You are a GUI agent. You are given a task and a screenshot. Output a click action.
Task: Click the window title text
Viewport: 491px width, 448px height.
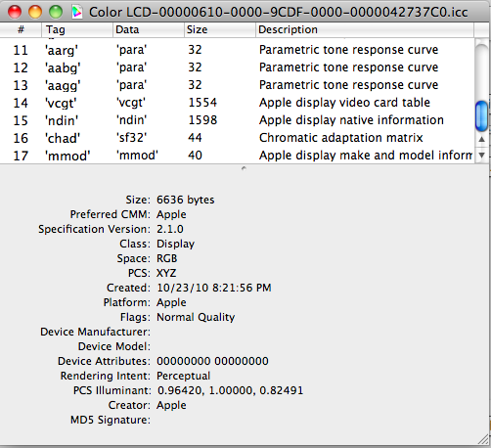click(x=279, y=13)
